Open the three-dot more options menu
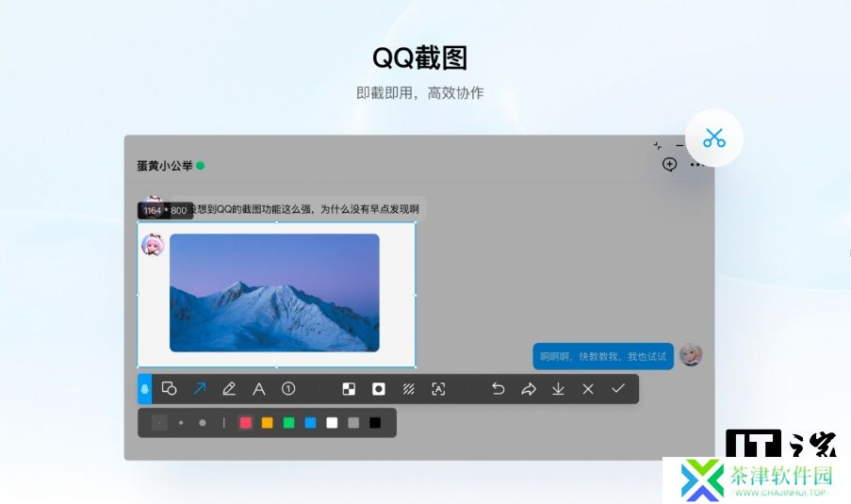The width and height of the screenshot is (851, 504). (696, 164)
